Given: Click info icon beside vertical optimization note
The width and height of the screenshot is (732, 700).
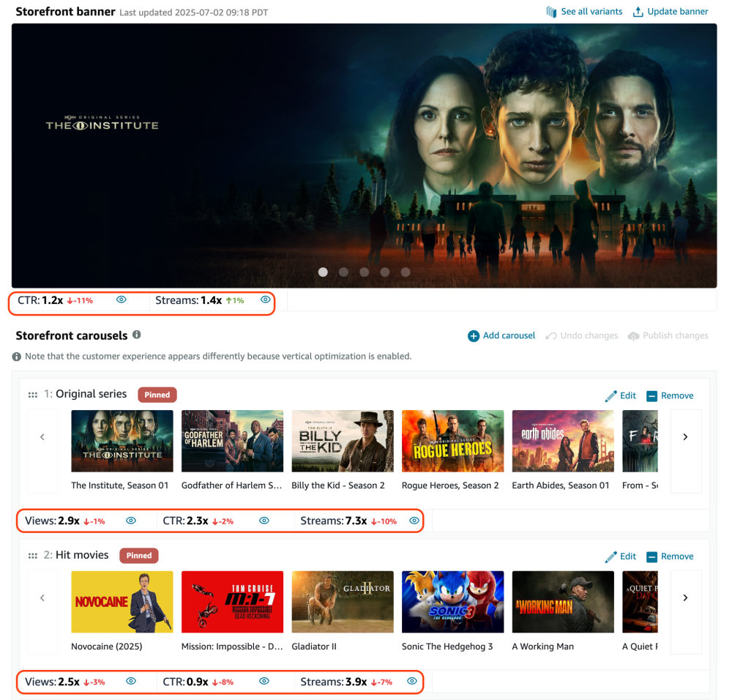Looking at the screenshot, I should [16, 357].
